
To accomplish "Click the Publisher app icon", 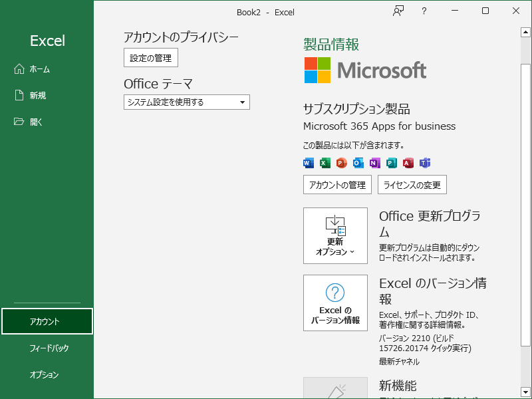I will pos(392,163).
